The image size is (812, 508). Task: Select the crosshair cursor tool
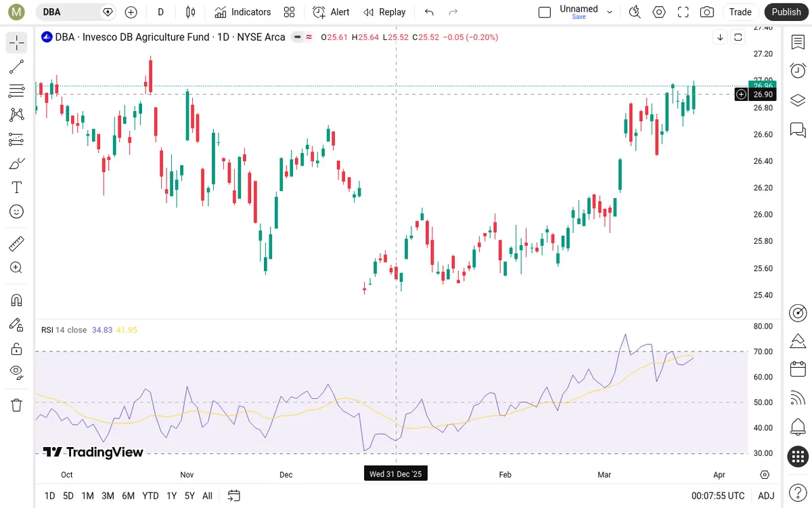[x=17, y=43]
